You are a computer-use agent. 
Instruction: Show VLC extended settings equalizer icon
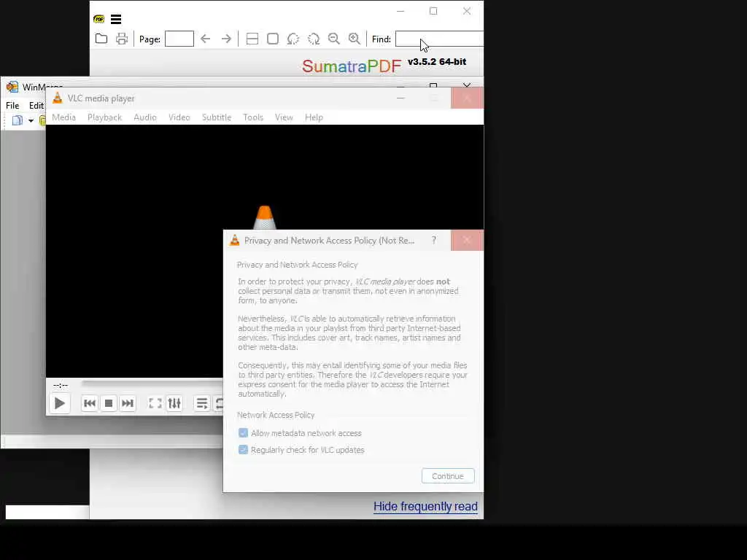(174, 403)
